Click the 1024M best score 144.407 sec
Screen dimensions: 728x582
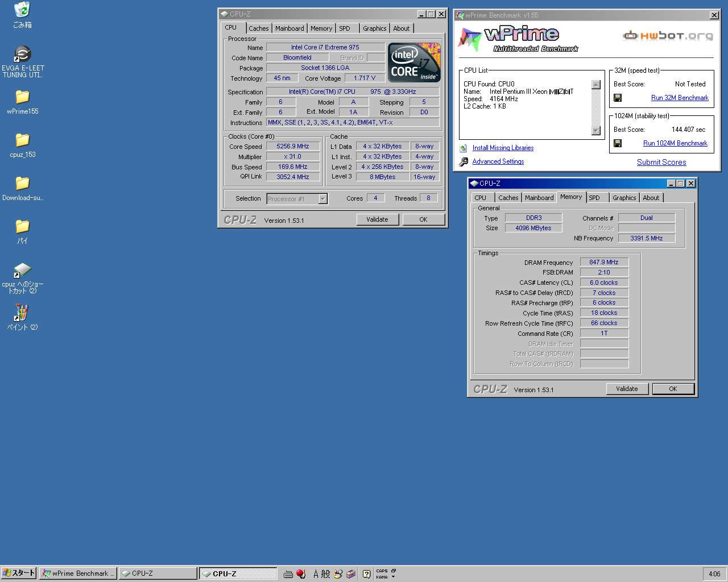coord(688,130)
